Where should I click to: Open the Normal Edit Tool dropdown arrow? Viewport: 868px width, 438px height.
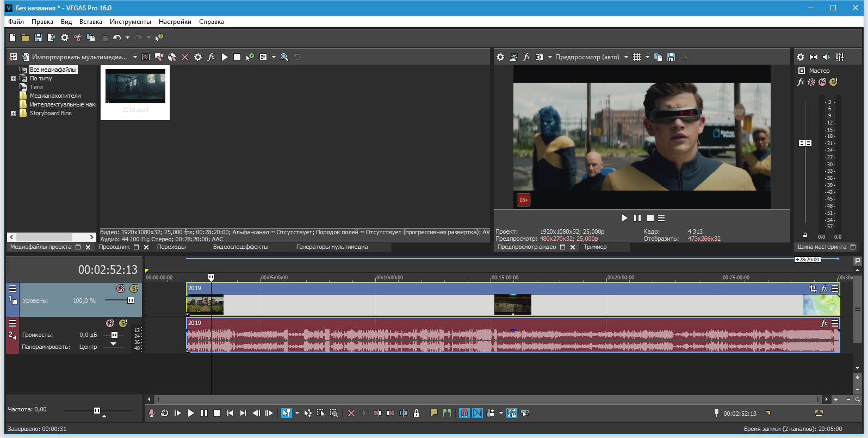tap(297, 413)
